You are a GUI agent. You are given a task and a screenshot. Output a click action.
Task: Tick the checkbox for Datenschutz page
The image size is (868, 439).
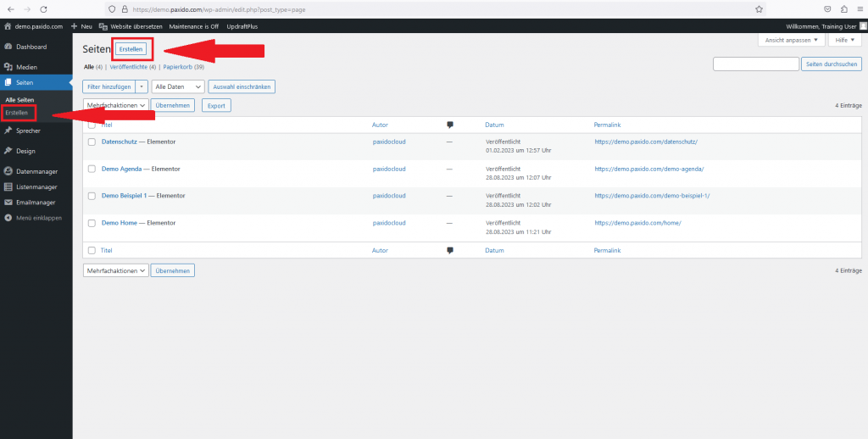(x=92, y=142)
